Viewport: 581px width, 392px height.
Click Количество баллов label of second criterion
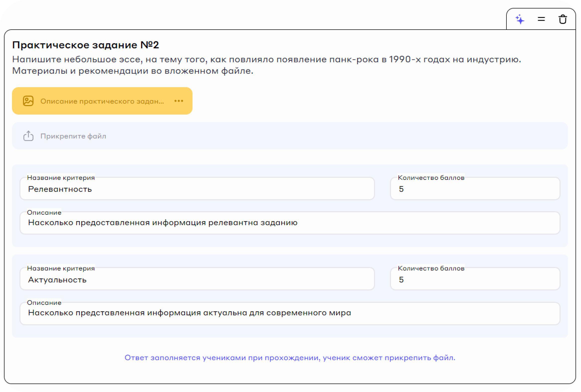431,268
